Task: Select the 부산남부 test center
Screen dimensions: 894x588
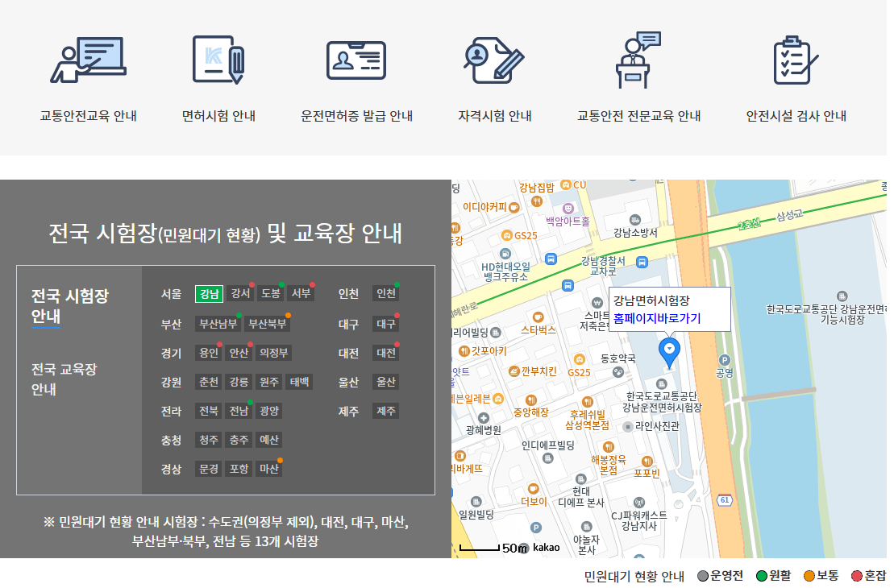Action: (x=218, y=324)
